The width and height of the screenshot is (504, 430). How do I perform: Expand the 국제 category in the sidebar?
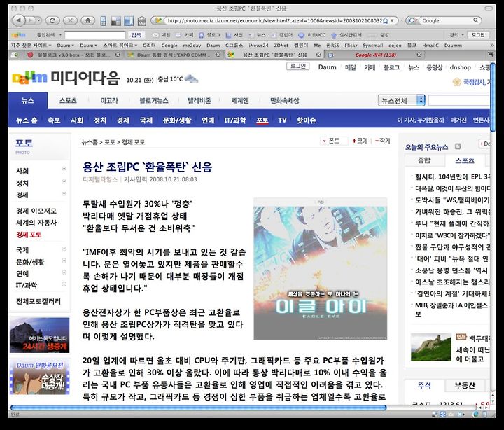click(x=64, y=249)
